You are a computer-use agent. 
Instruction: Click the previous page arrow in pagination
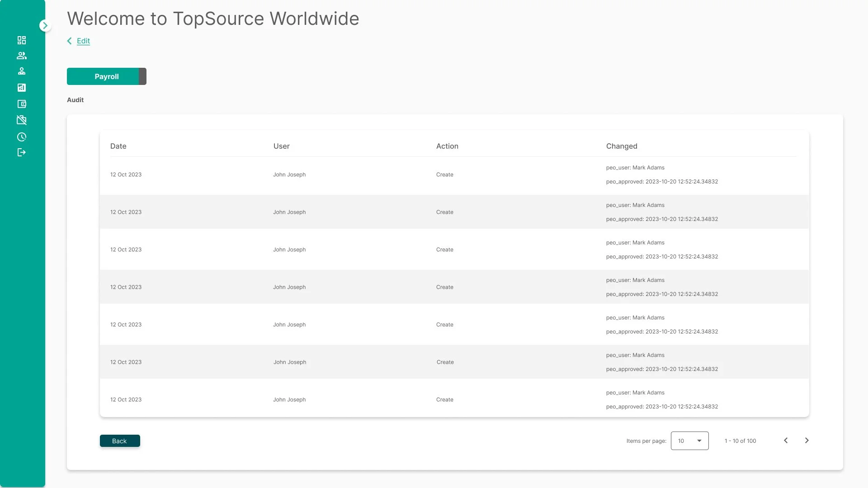click(786, 440)
